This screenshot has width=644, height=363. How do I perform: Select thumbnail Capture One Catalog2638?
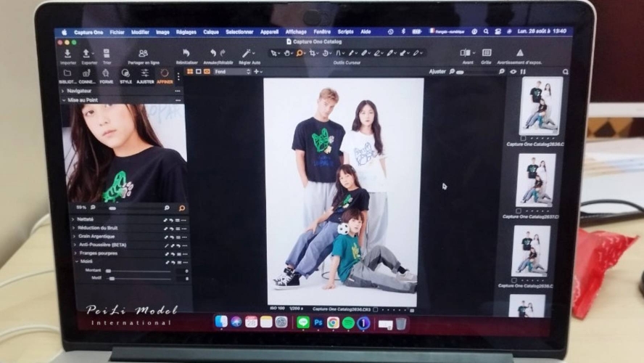pyautogui.click(x=532, y=250)
